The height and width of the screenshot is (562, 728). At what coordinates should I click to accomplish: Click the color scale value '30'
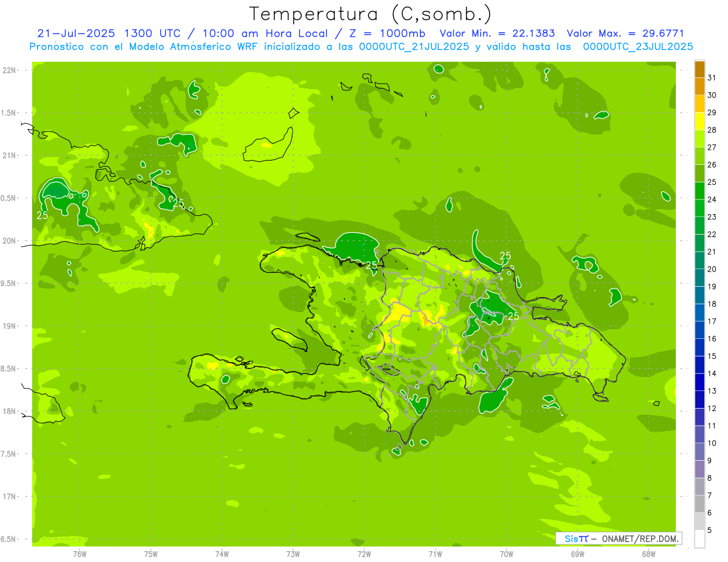click(712, 95)
